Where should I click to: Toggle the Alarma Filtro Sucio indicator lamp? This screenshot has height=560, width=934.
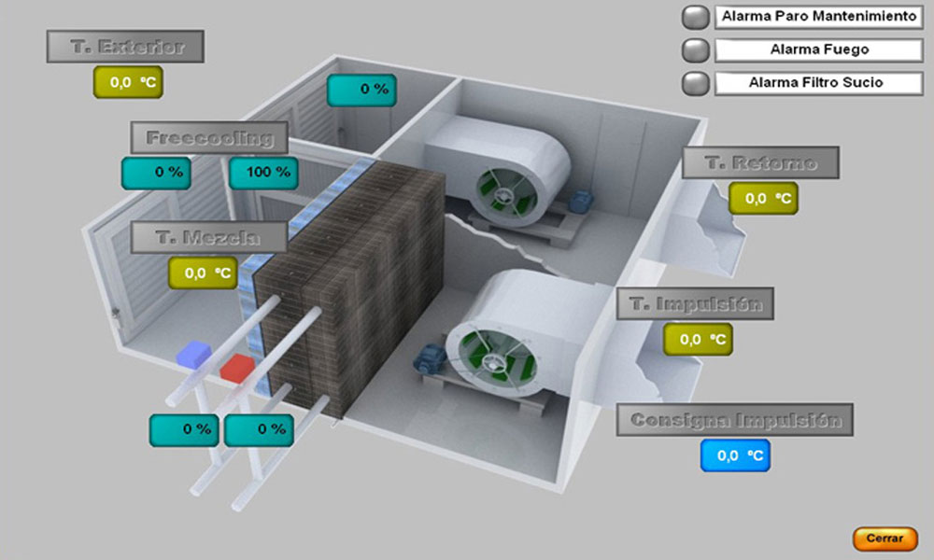(x=696, y=84)
